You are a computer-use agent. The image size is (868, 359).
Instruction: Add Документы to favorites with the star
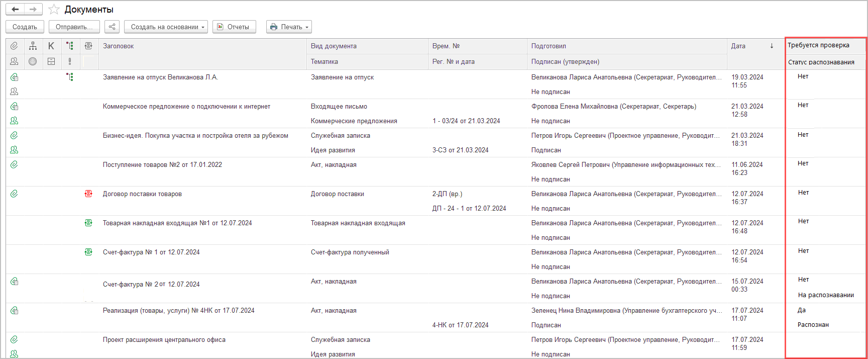pyautogui.click(x=54, y=10)
